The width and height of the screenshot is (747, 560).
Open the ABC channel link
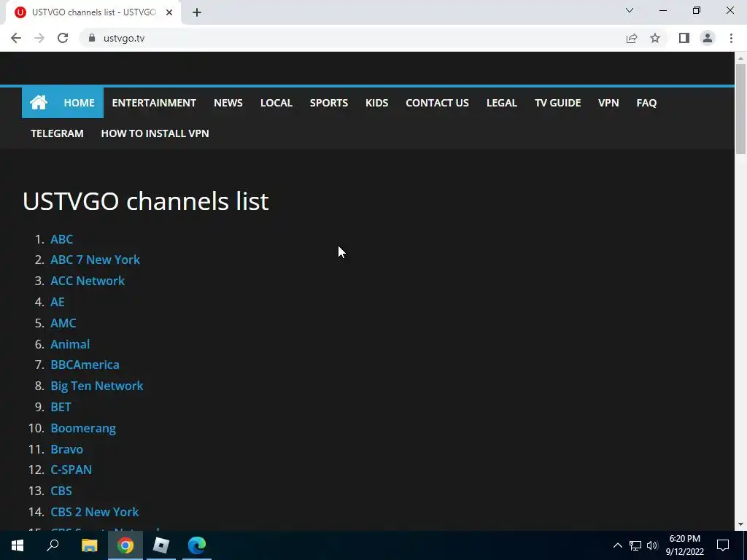pyautogui.click(x=62, y=239)
